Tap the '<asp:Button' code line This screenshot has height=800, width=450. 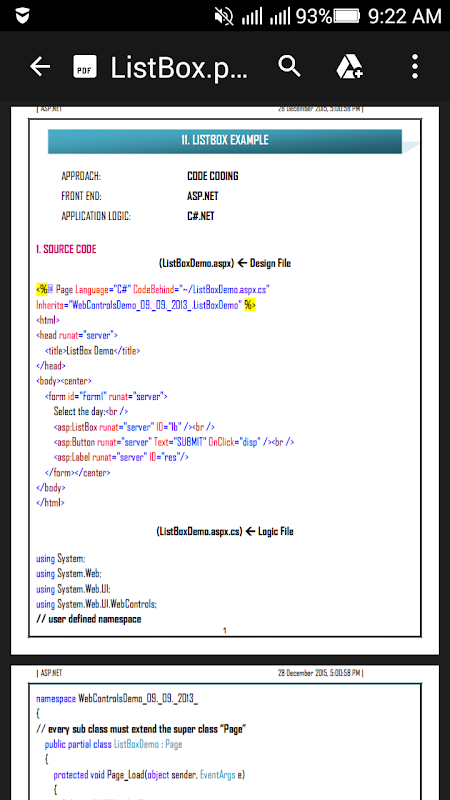coord(173,442)
